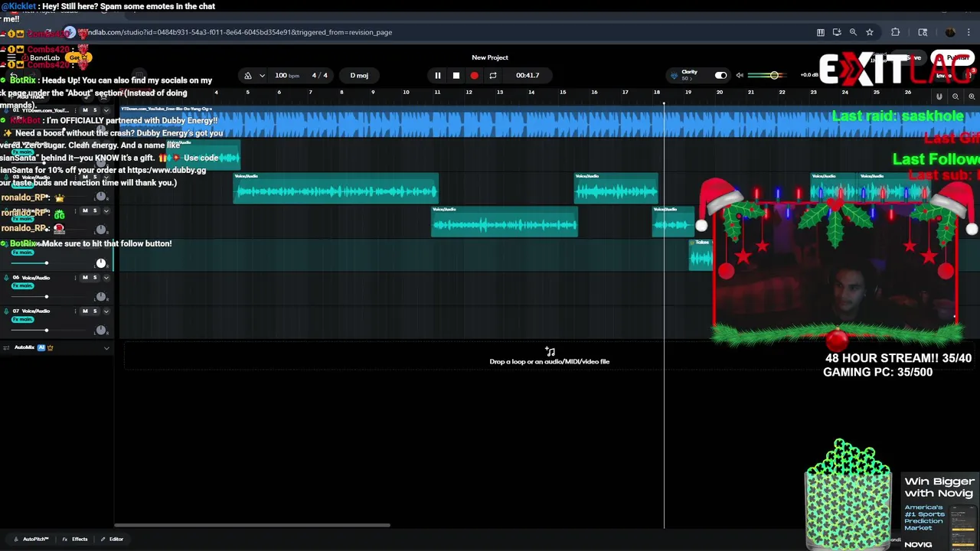
Task: Adjust track 07 volume slider
Action: pos(46,331)
